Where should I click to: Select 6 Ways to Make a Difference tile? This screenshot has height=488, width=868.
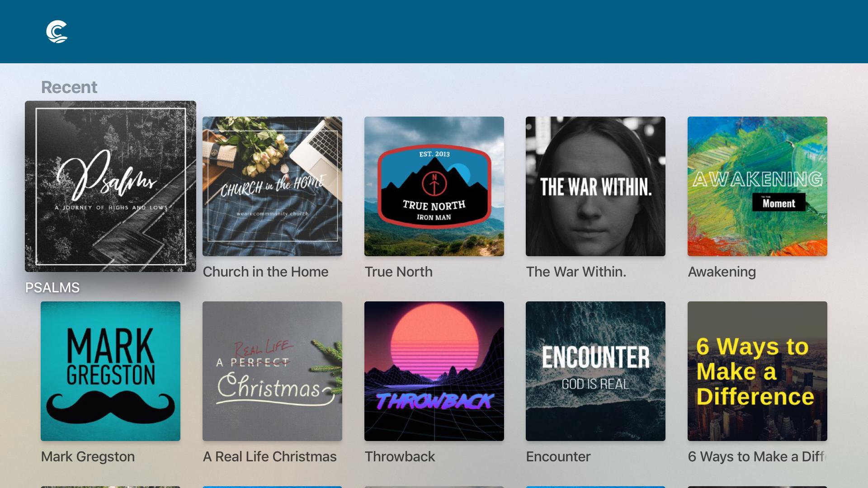[757, 371]
